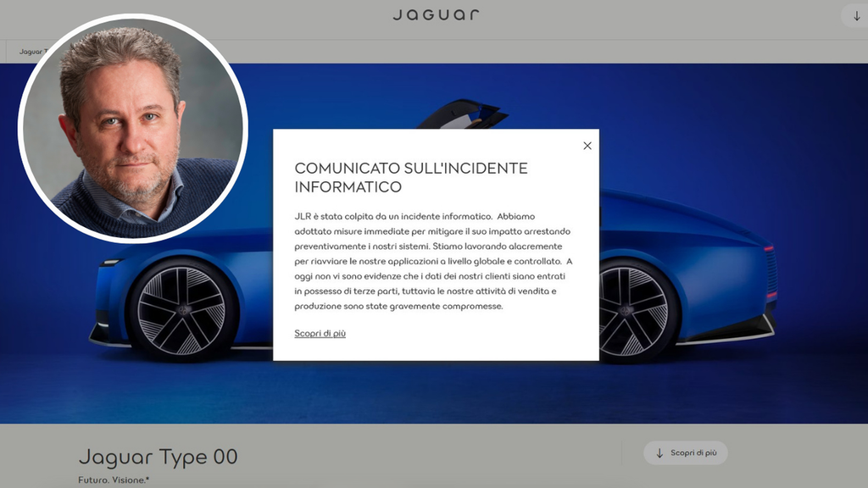Click the incident notice paragraph starting with JLR
This screenshot has height=488, width=868.
(433, 262)
